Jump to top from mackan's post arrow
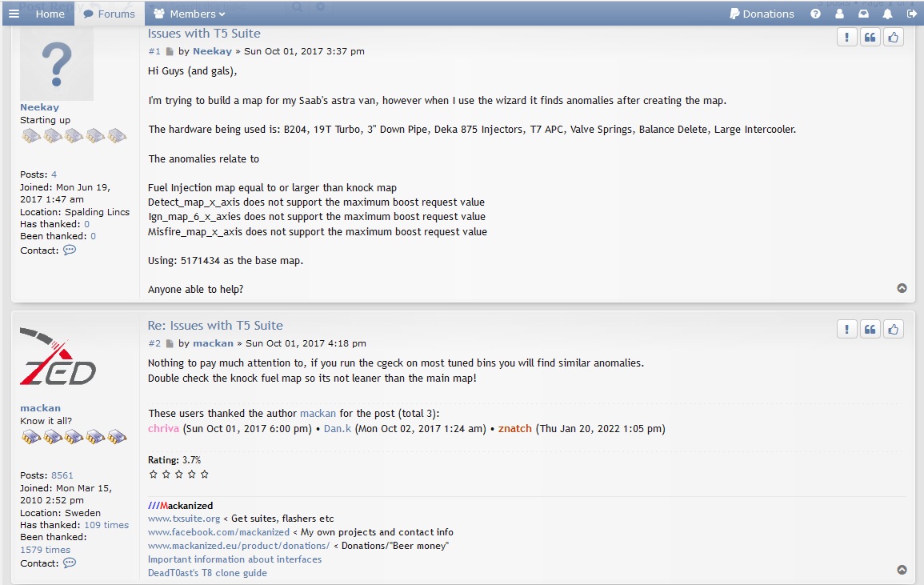Screen dimensions: 924x585 click(x=902, y=570)
